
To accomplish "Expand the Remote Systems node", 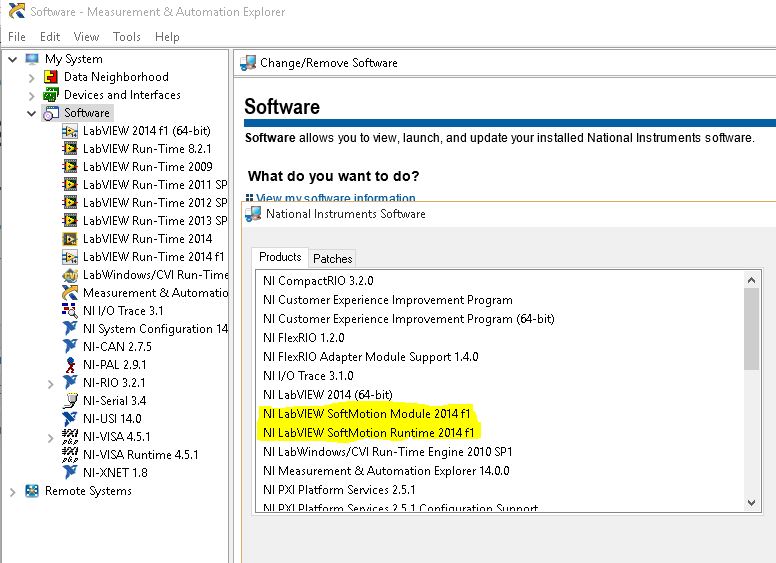I will pos(13,492).
